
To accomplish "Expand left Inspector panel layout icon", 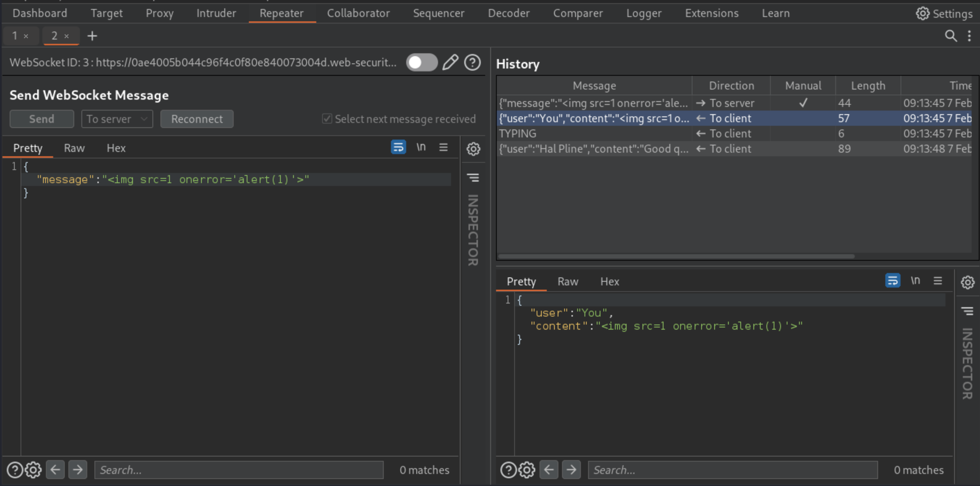I will [473, 178].
